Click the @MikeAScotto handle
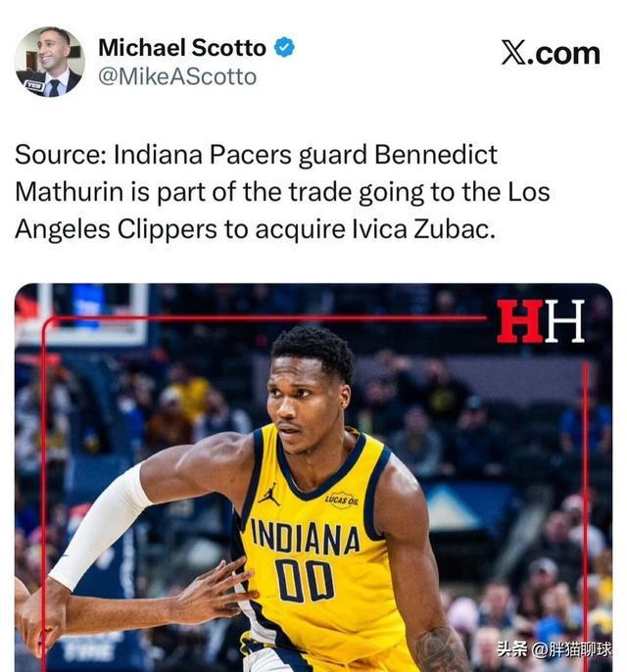Image resolution: width=627 pixels, height=672 pixels. coord(177,77)
